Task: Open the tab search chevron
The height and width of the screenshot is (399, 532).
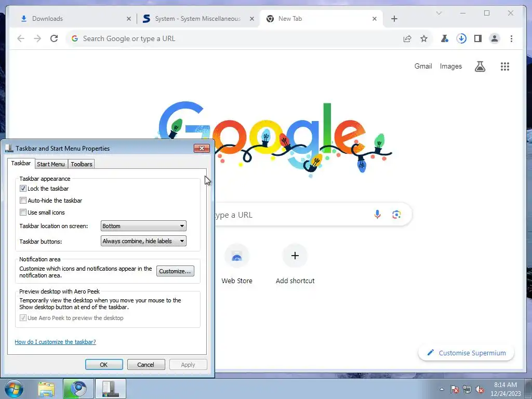Action: pyautogui.click(x=438, y=13)
